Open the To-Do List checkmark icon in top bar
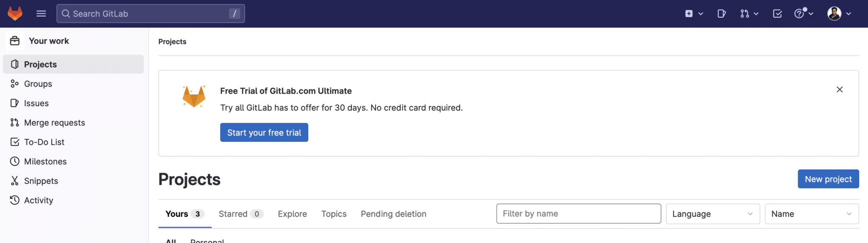Screen dimensions: 868x243 (777, 14)
